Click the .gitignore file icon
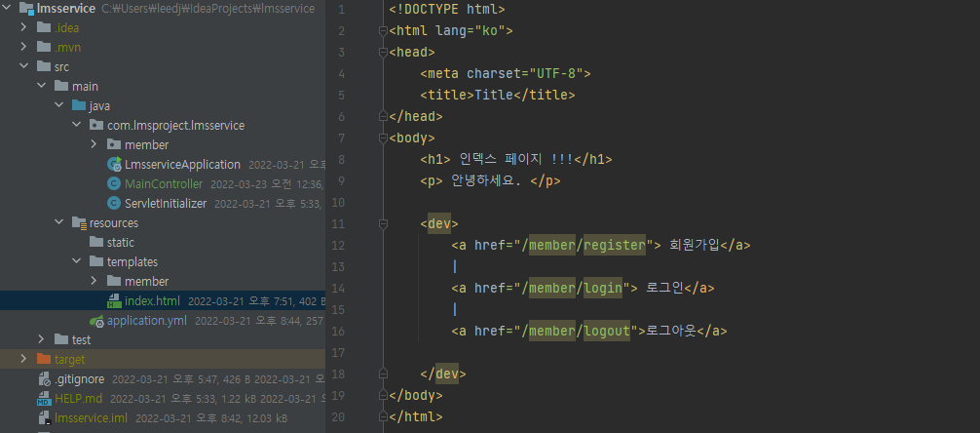Screen dimensions: 980x433 pyautogui.click(x=44, y=378)
